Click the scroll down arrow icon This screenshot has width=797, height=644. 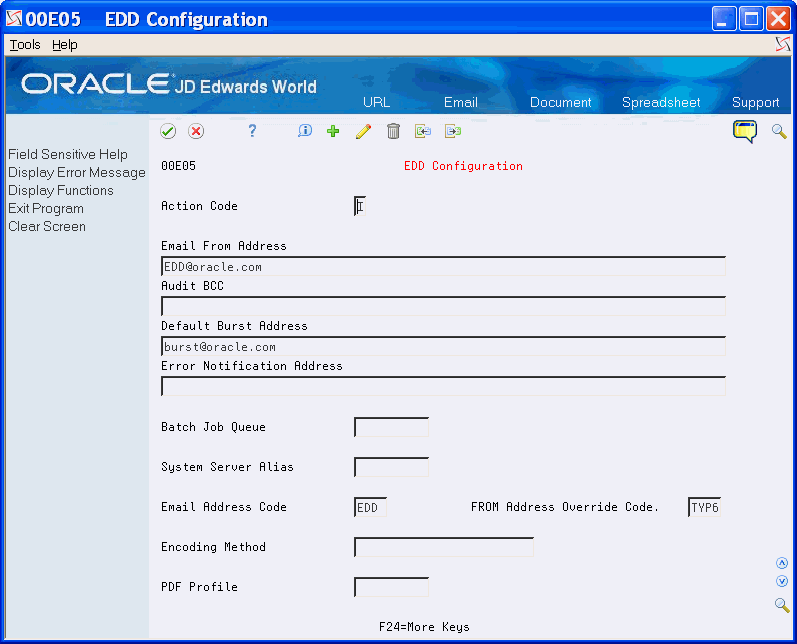coord(782,581)
